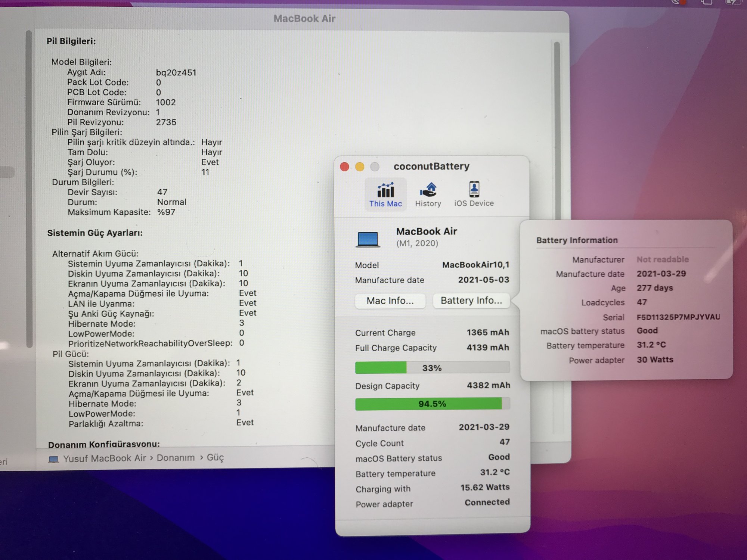This screenshot has width=747, height=560.
Task: Minimize coconutBattery with the yellow button
Action: pos(360,167)
